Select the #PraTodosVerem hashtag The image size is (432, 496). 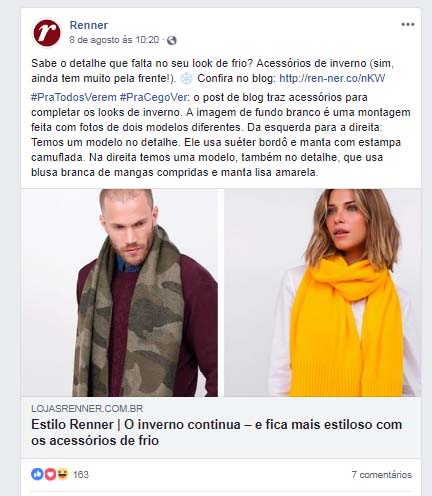(x=74, y=97)
